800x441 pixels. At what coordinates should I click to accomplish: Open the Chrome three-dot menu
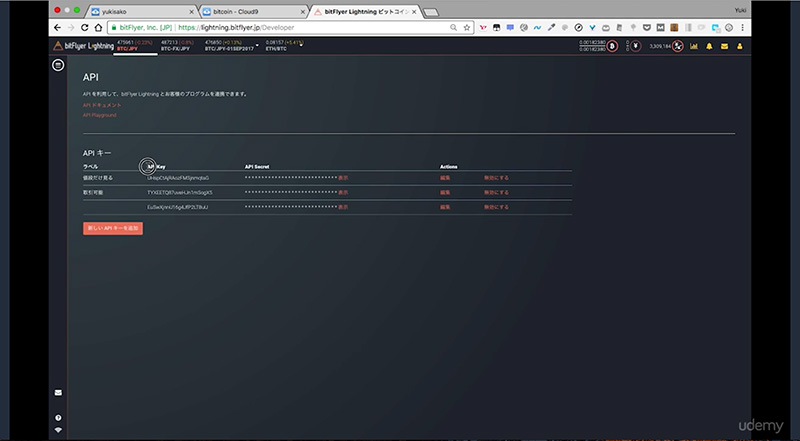click(x=742, y=28)
